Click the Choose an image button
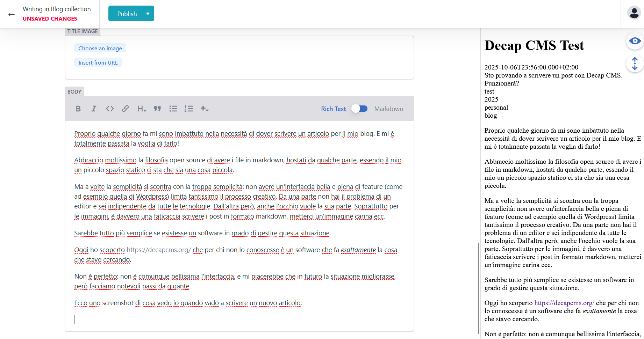644x339 pixels. pos(100,48)
